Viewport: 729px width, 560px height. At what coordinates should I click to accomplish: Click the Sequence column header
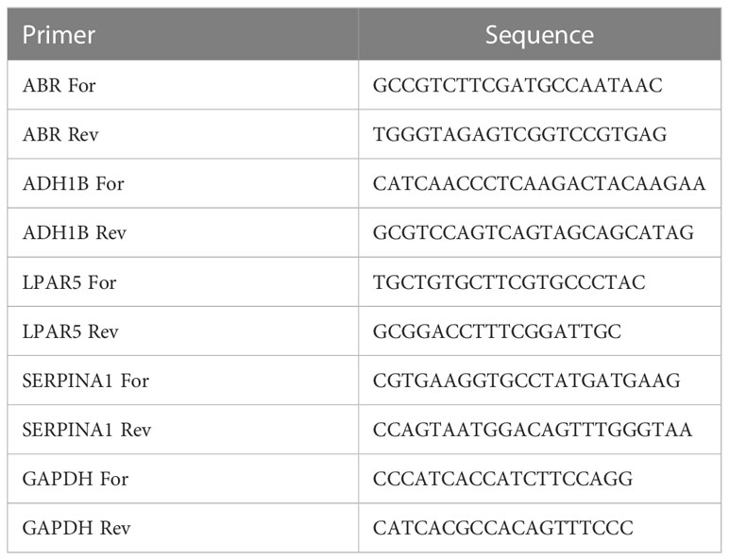tap(540, 34)
